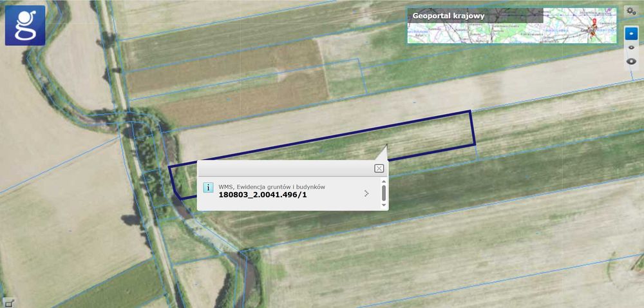Click the popup scrollbar thumb
The width and height of the screenshot is (644, 308).
coord(384,193)
